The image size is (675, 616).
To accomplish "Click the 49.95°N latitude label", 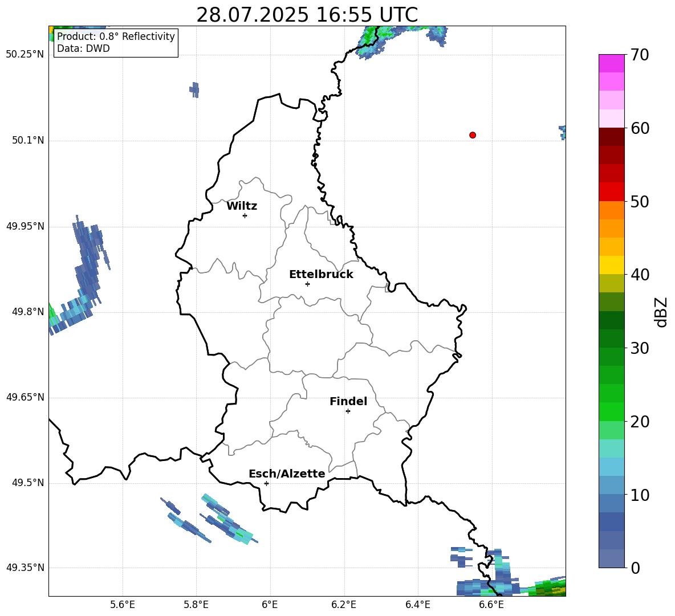I will click(25, 226).
